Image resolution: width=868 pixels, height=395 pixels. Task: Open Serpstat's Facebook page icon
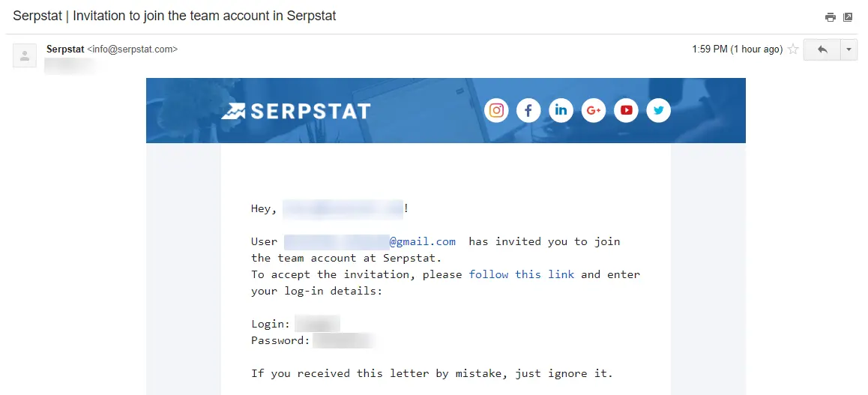point(528,111)
